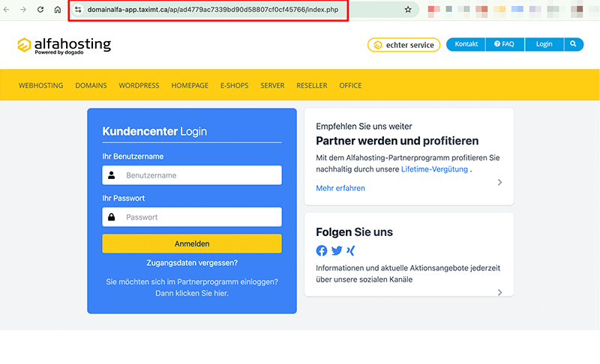600x364 pixels.
Task: Click the browser forward arrow
Action: (x=23, y=10)
